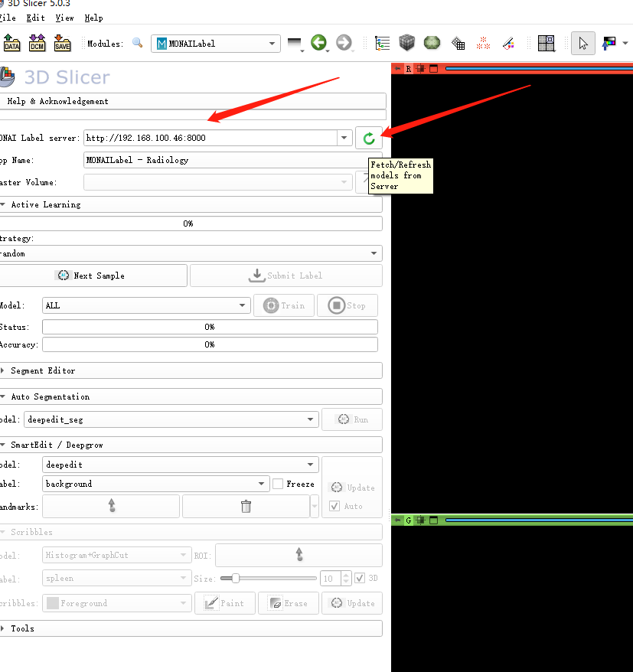The image size is (633, 672).
Task: Open Auto Segmentation model dropdown deepedit_seg
Action: (x=171, y=419)
